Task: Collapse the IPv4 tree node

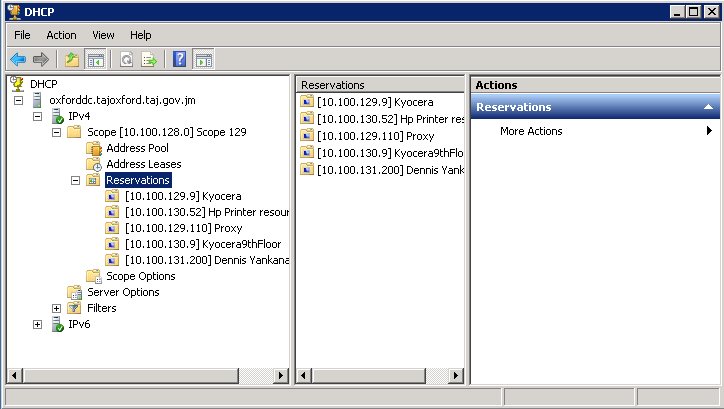Action: pyautogui.click(x=37, y=116)
